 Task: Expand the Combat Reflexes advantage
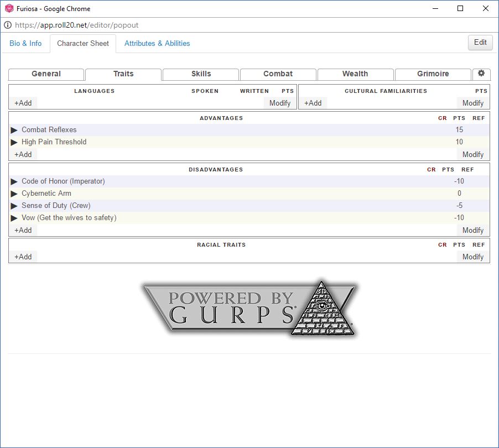click(x=14, y=130)
